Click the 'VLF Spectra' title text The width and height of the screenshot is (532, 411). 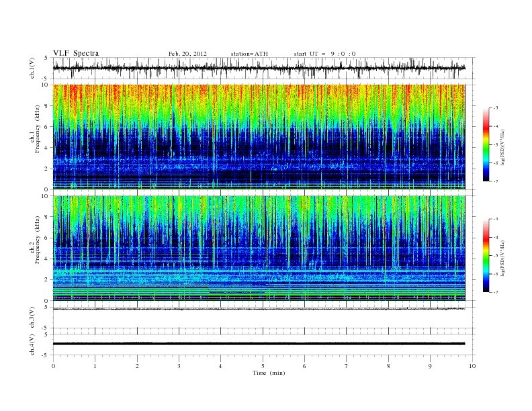pos(76,53)
